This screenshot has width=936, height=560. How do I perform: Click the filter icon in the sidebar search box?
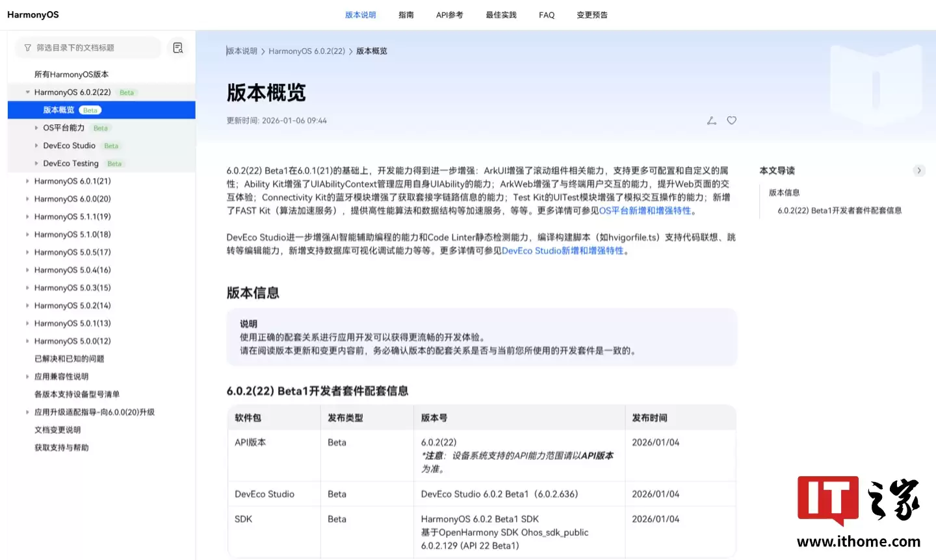point(27,47)
